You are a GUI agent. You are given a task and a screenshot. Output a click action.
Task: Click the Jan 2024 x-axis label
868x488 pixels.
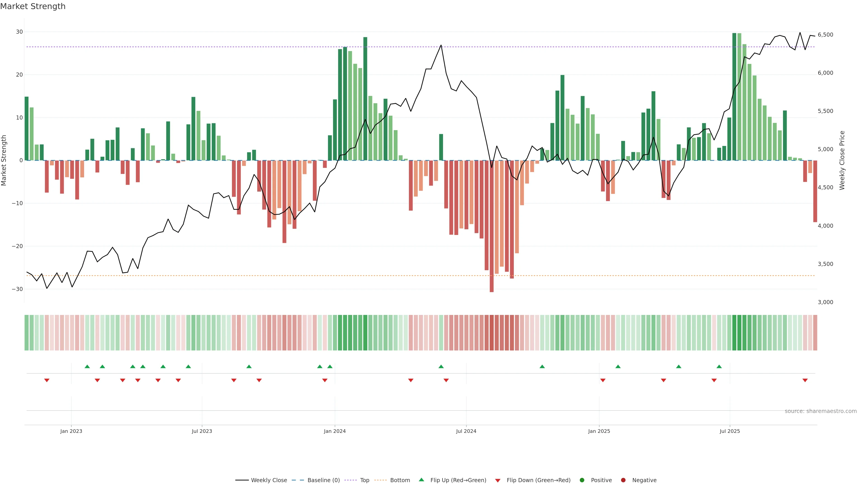click(x=335, y=431)
